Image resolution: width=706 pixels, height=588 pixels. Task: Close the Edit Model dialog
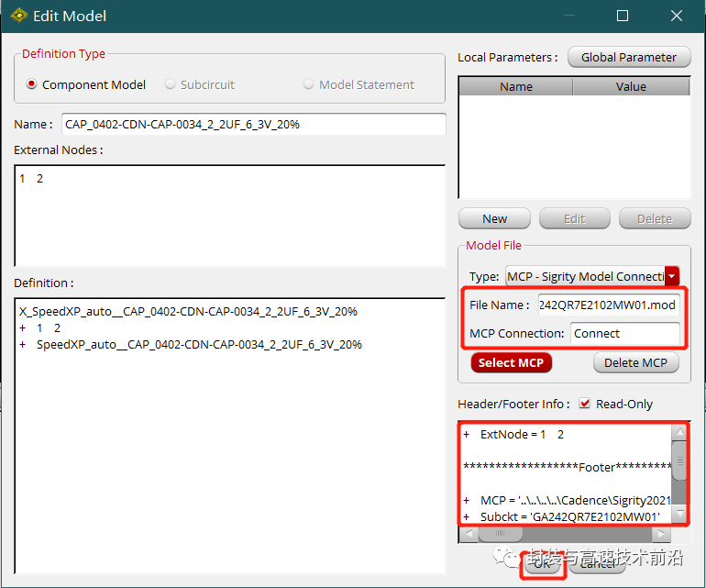[677, 16]
